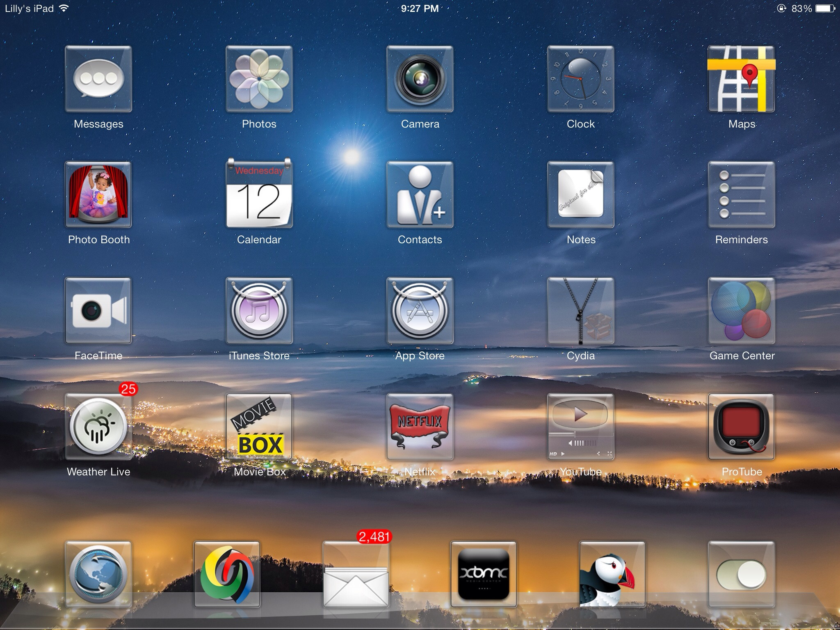Image resolution: width=840 pixels, height=630 pixels.
Task: Open Mail with 2,481 unread badge
Action: [x=356, y=574]
